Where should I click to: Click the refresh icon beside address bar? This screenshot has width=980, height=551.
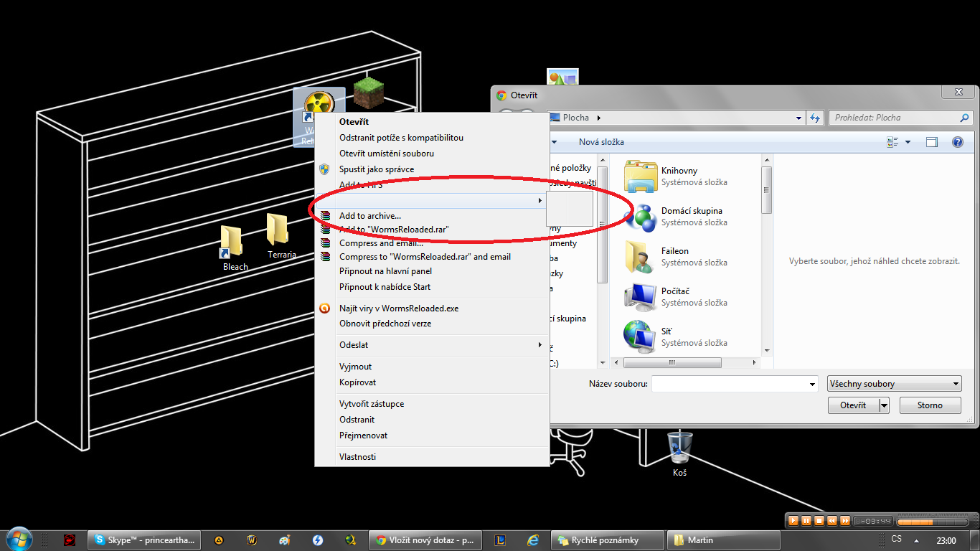coord(814,118)
